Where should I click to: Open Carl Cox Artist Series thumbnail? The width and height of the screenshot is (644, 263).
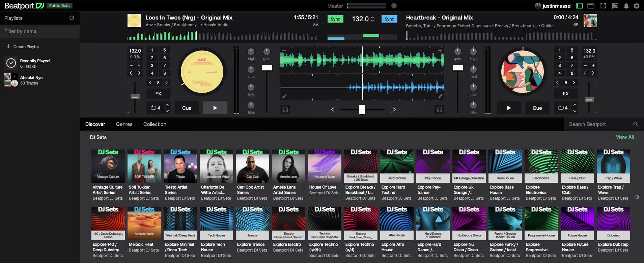252,166
